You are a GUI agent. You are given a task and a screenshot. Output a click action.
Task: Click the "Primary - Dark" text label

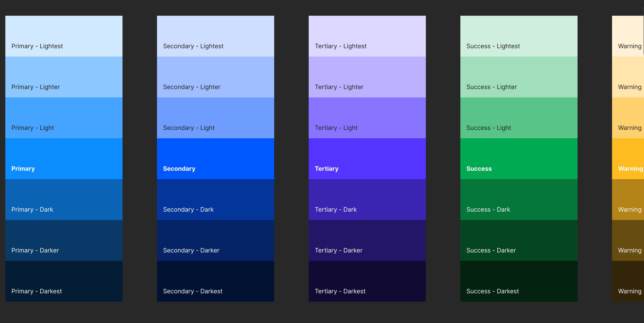coord(32,210)
